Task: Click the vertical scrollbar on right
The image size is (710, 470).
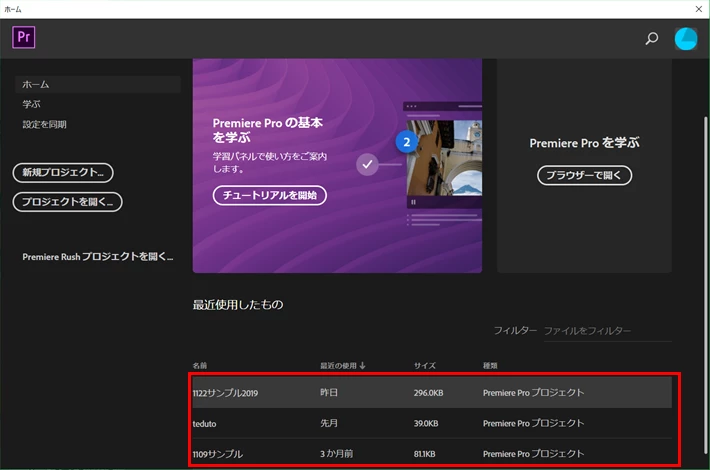Action: point(705,285)
